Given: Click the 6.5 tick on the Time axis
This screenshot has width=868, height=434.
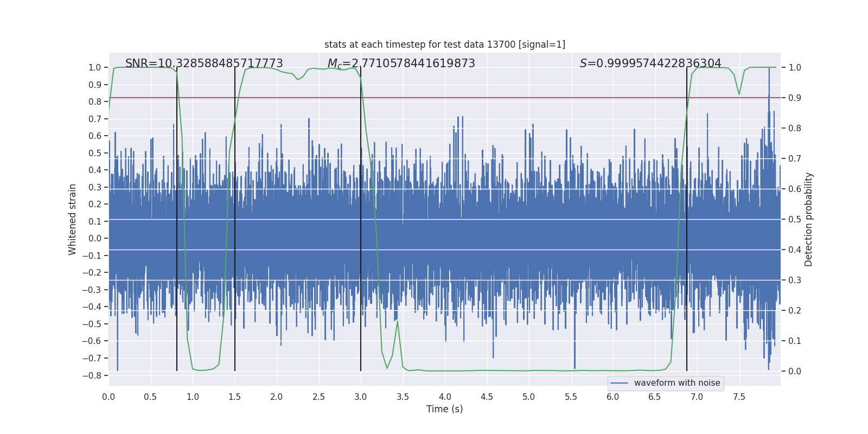Looking at the screenshot, I should tap(655, 397).
